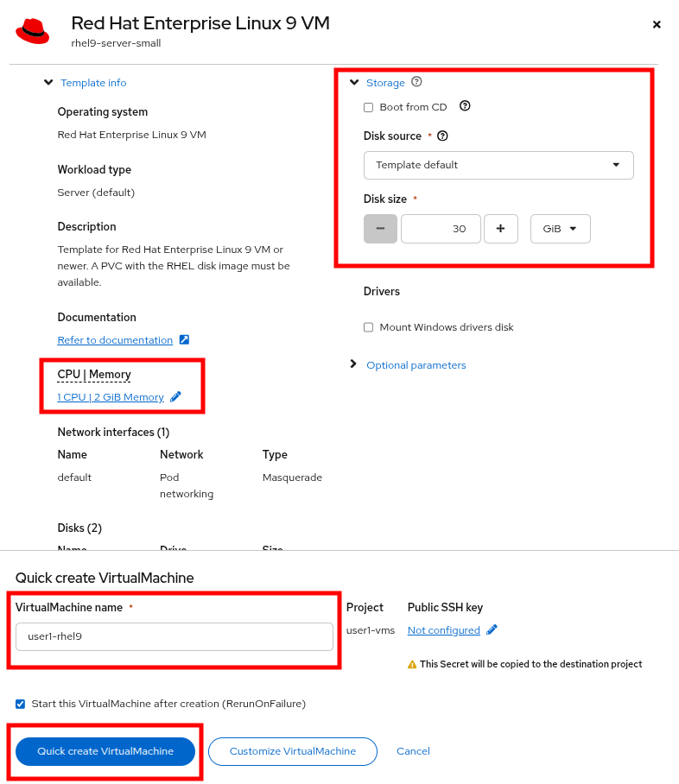Enable the Boot from CD checkbox
The width and height of the screenshot is (679, 784).
369,107
